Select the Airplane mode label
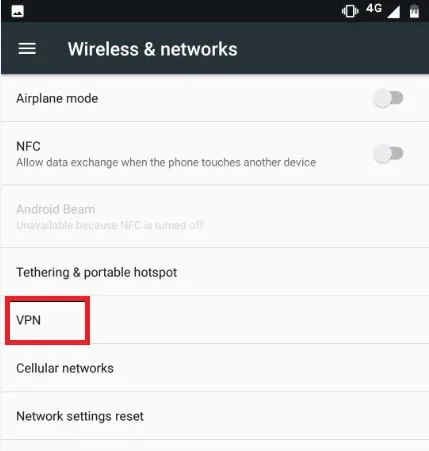This screenshot has width=429, height=451. tap(57, 99)
